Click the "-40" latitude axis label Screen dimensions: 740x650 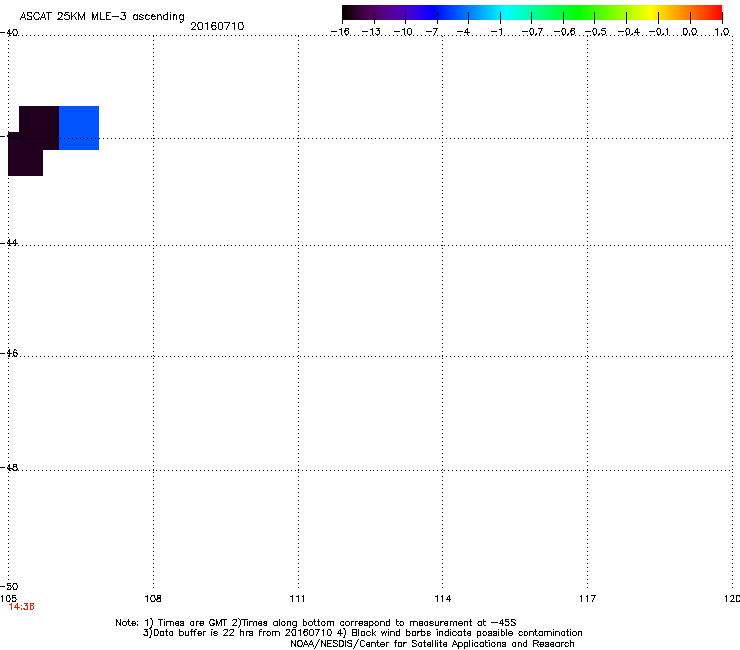click(x=9, y=33)
